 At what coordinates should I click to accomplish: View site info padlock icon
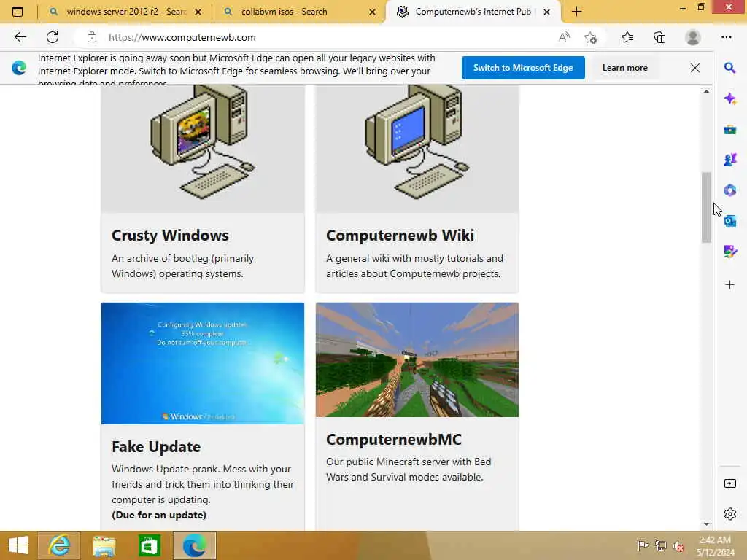(x=91, y=37)
